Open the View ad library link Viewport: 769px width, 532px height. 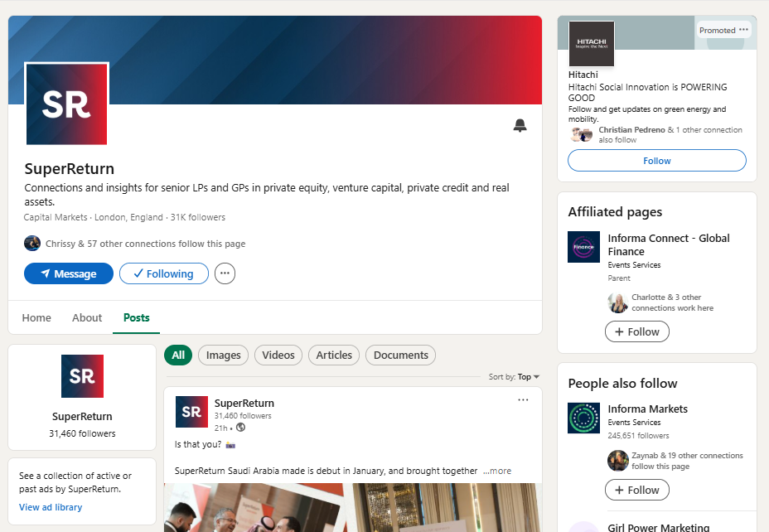51,507
